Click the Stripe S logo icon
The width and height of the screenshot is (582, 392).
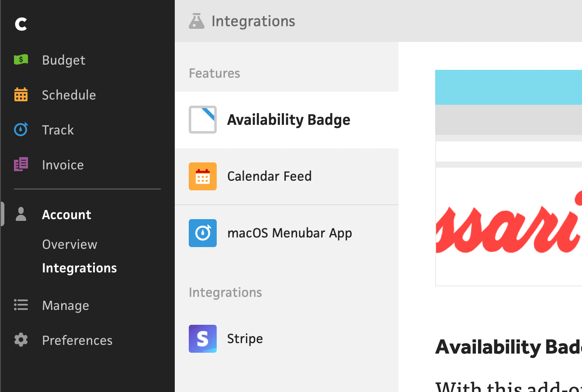pos(203,339)
